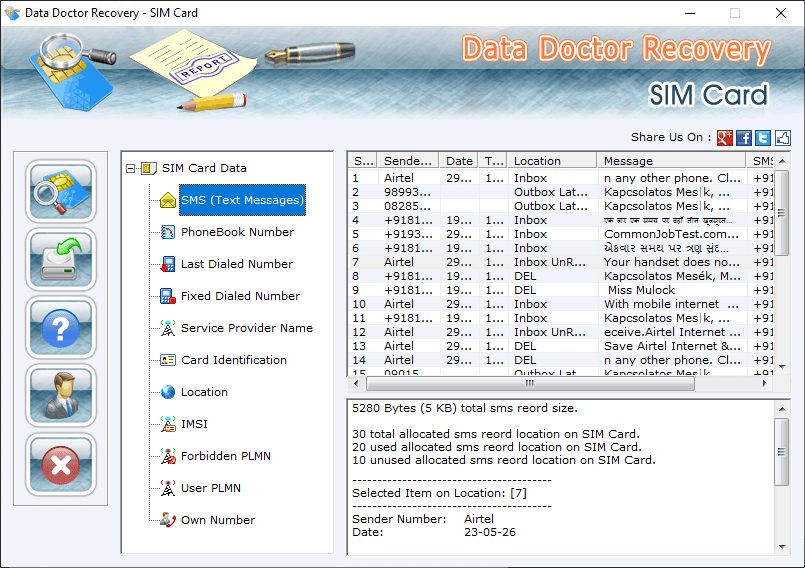Share on Twitter icon
805x568 pixels.
click(763, 138)
